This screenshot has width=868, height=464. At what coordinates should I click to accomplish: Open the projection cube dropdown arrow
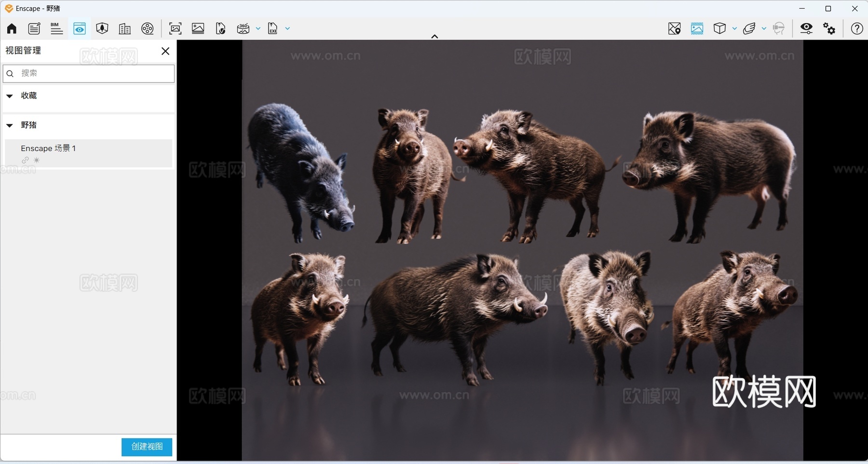tap(734, 28)
